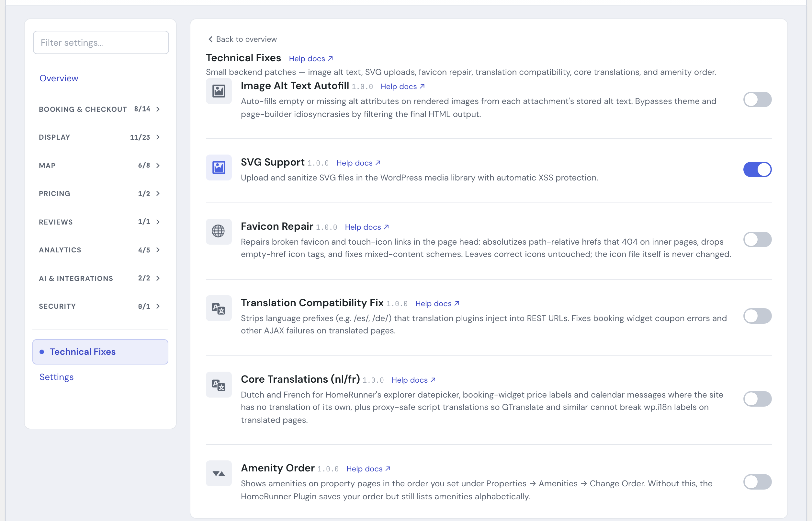
Task: Click the AI & INTEGRATIONS label
Action: click(76, 278)
